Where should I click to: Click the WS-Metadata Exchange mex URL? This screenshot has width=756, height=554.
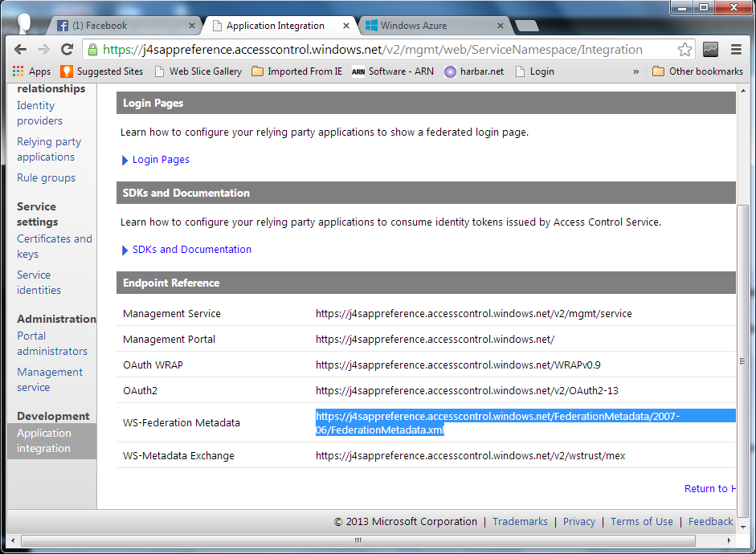coord(470,456)
